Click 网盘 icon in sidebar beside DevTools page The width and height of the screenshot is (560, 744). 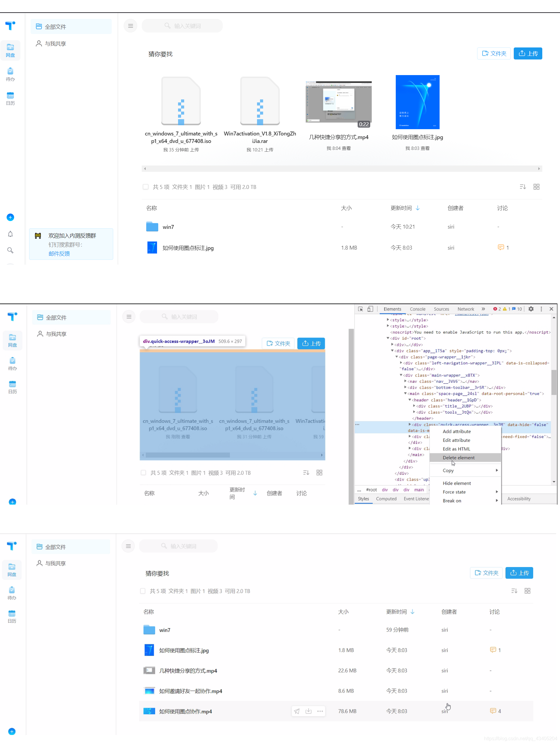pos(12,340)
